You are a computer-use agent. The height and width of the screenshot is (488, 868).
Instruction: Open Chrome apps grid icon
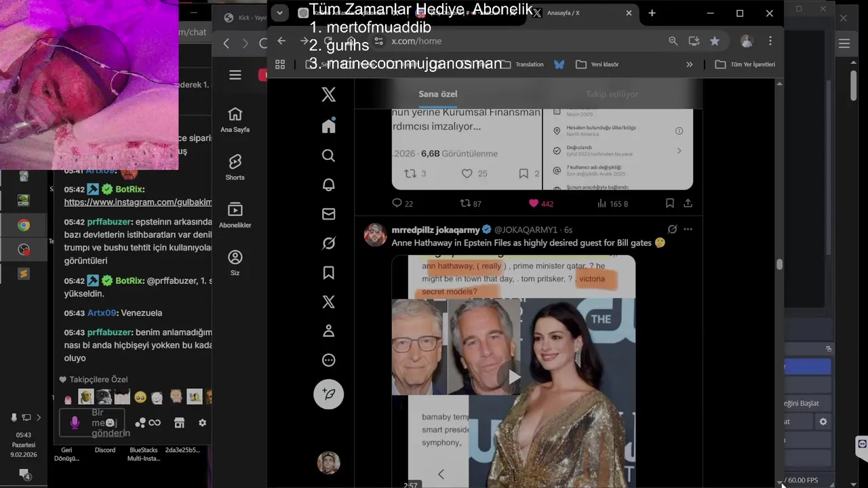coord(279,64)
